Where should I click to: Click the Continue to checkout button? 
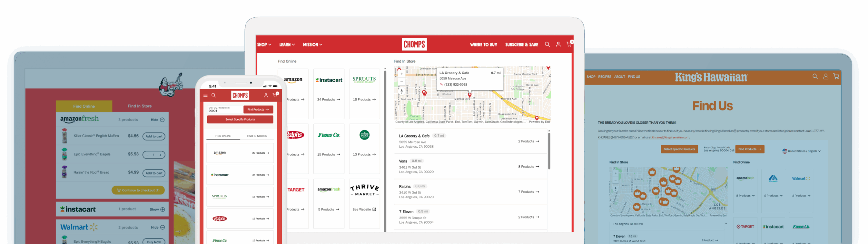[138, 190]
